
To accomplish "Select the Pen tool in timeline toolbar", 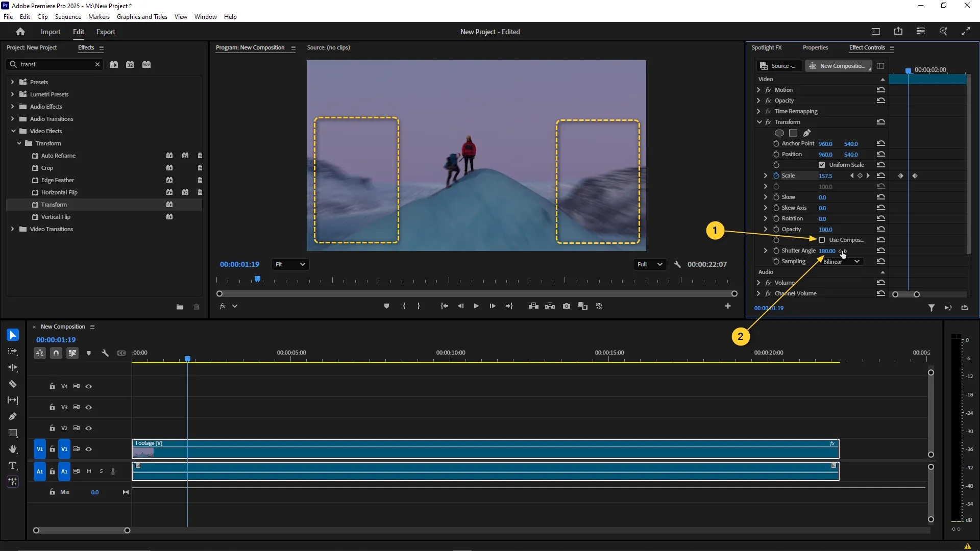I will pos(13,417).
